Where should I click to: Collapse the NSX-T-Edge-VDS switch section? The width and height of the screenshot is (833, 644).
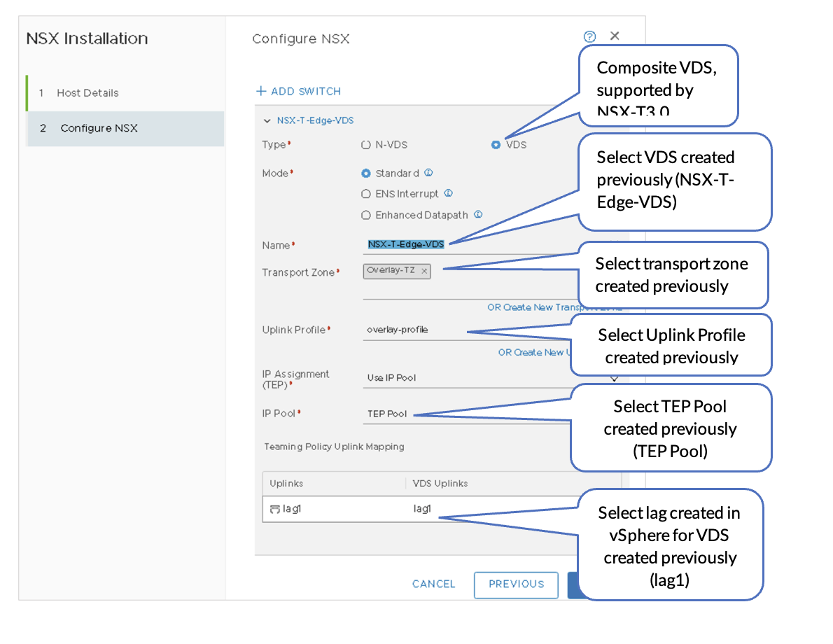[x=267, y=120]
